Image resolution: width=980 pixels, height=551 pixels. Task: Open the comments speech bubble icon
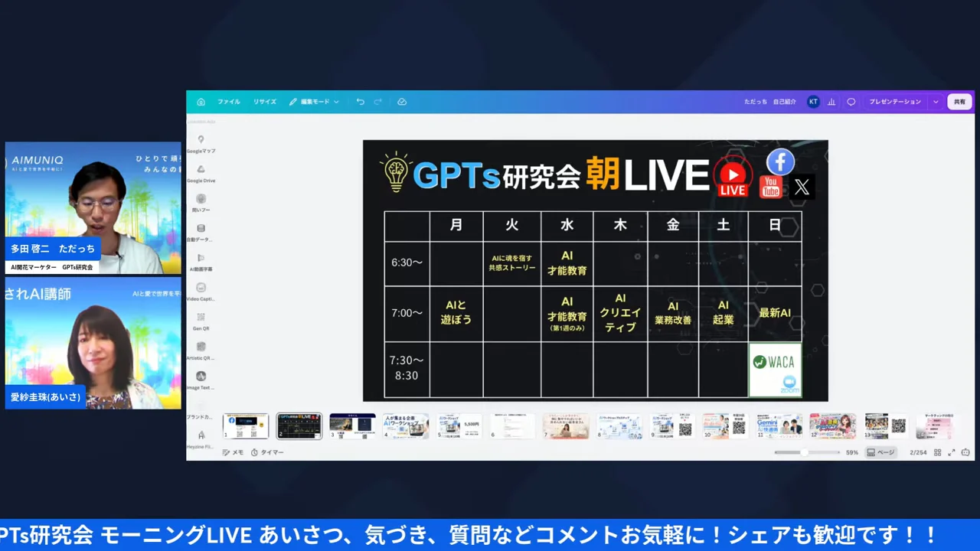point(851,102)
